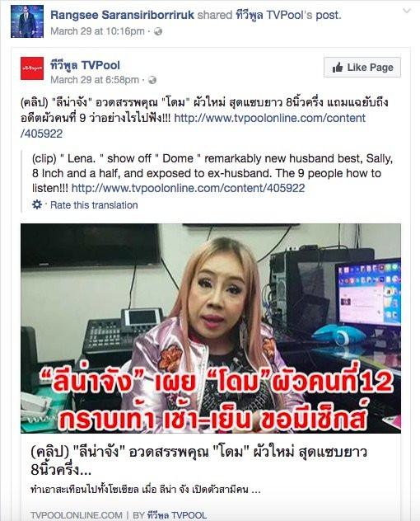
Task: Click the Thai article headline below the image
Action: (x=198, y=461)
